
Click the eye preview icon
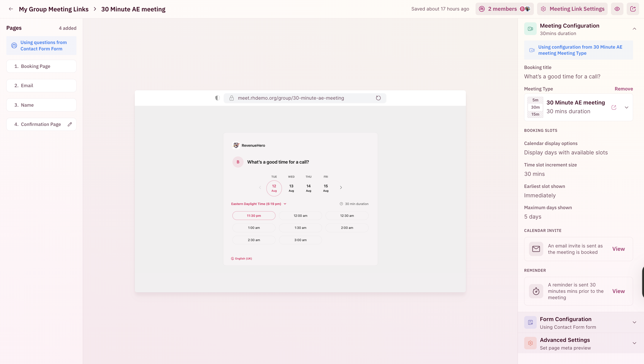[x=617, y=9]
